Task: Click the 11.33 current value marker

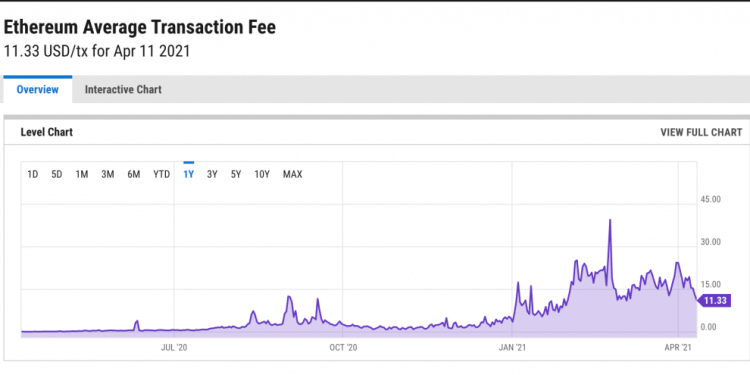Action: point(714,301)
